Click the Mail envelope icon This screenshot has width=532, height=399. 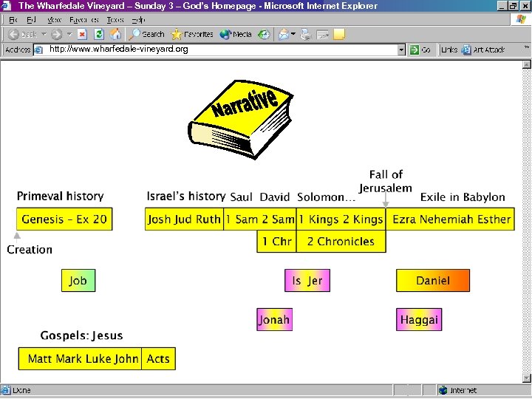pyautogui.click(x=283, y=34)
